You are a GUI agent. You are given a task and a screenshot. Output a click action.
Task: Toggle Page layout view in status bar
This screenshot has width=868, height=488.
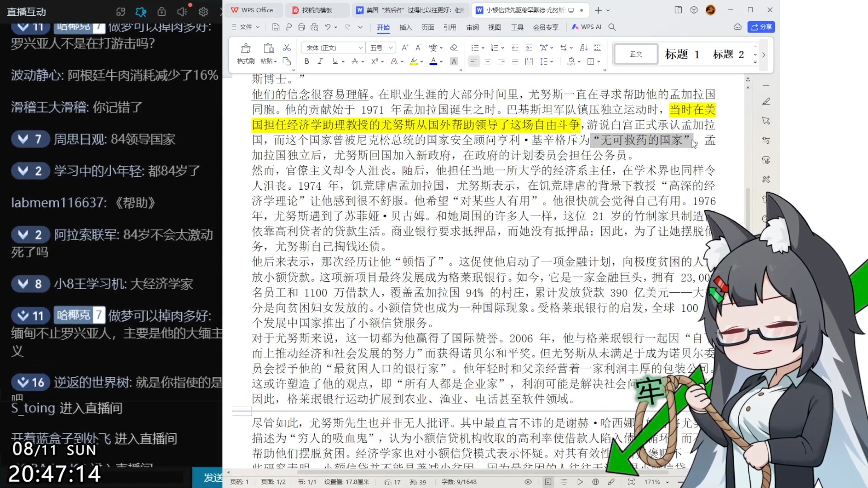tap(548, 482)
